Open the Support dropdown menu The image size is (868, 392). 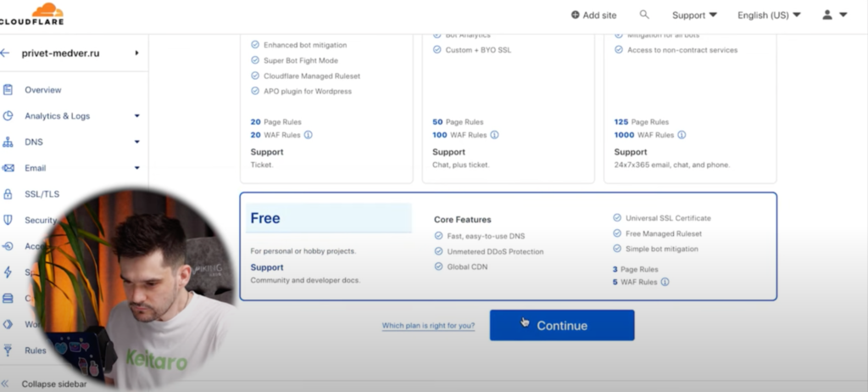click(x=694, y=15)
